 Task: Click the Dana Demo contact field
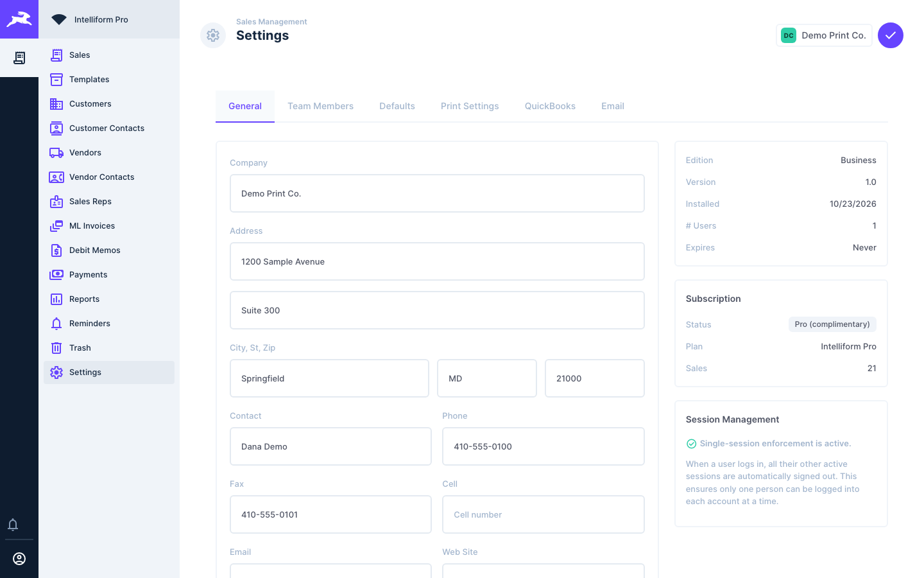coord(330,446)
